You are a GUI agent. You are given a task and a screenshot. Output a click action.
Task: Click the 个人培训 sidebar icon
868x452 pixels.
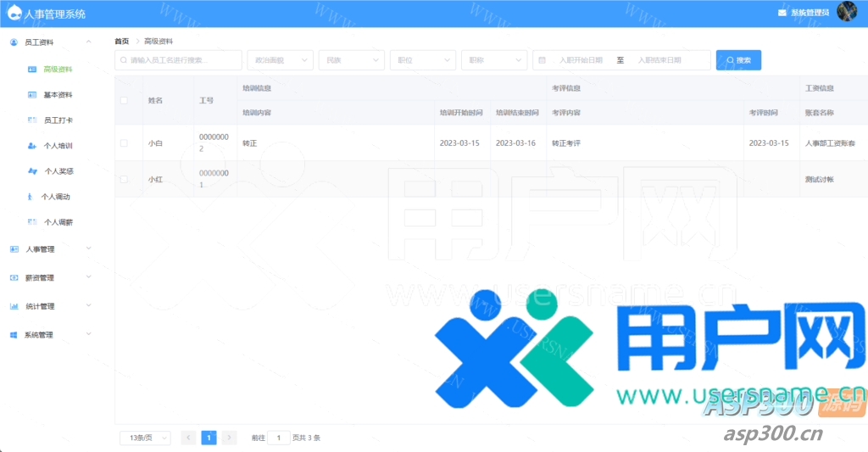(31, 146)
